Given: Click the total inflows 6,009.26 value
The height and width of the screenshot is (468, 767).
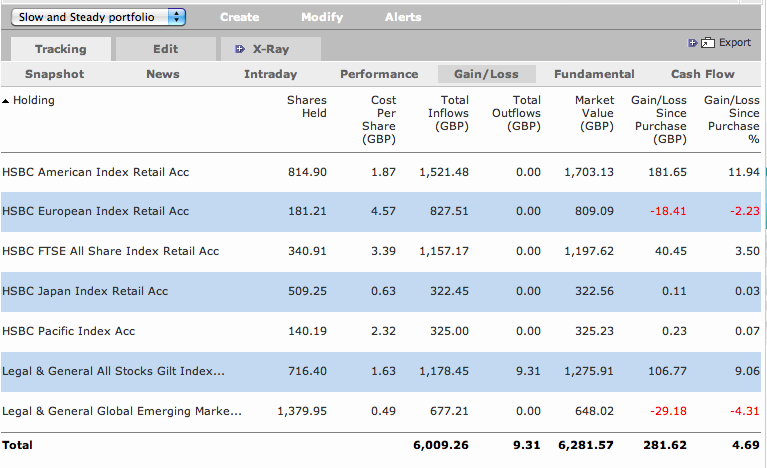Looking at the screenshot, I should (441, 446).
